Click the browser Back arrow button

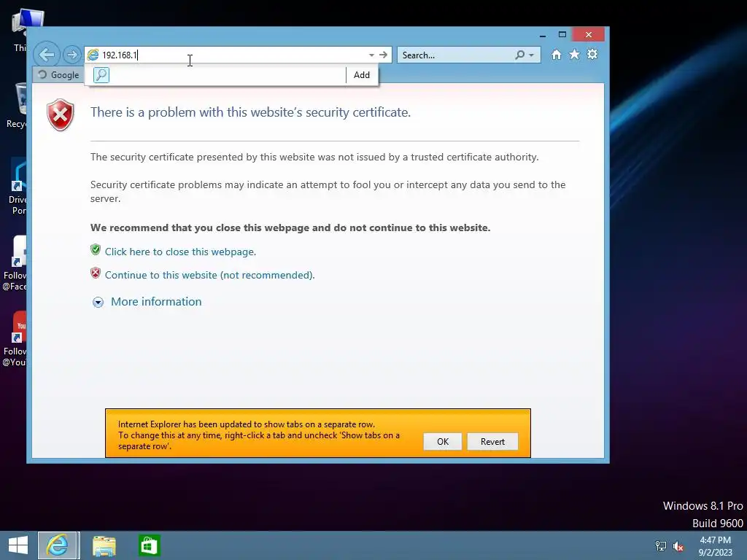point(47,55)
